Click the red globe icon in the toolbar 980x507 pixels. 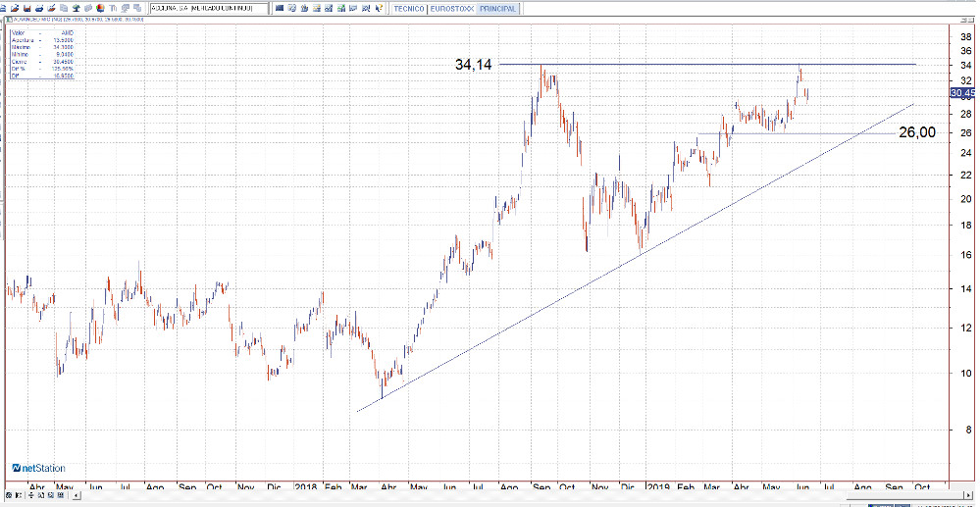[x=100, y=9]
